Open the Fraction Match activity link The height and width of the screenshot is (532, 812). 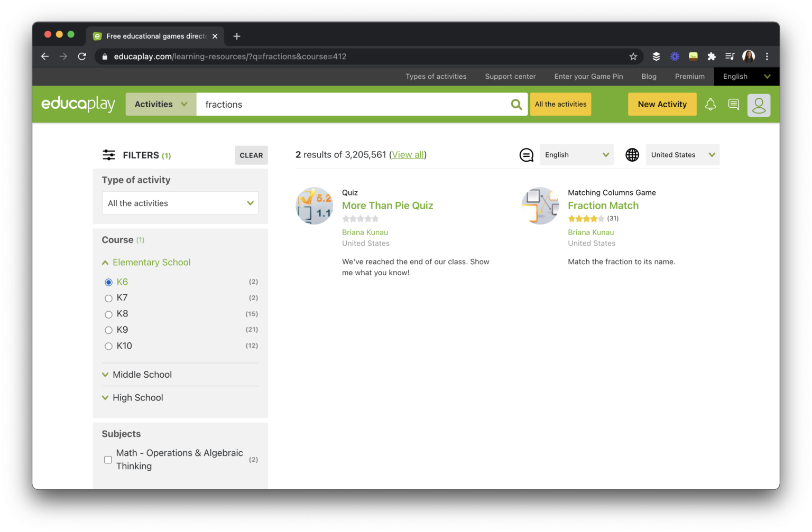coord(603,206)
